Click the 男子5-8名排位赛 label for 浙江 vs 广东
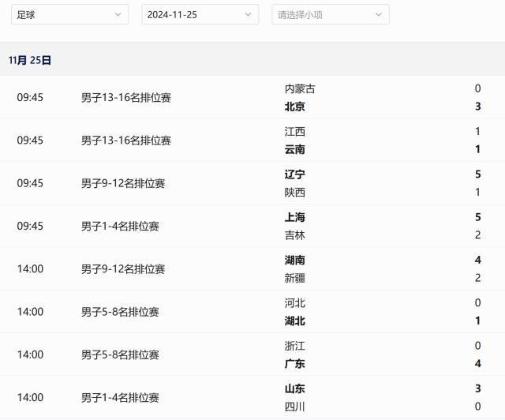This screenshot has width=505, height=420. pyautogui.click(x=120, y=354)
